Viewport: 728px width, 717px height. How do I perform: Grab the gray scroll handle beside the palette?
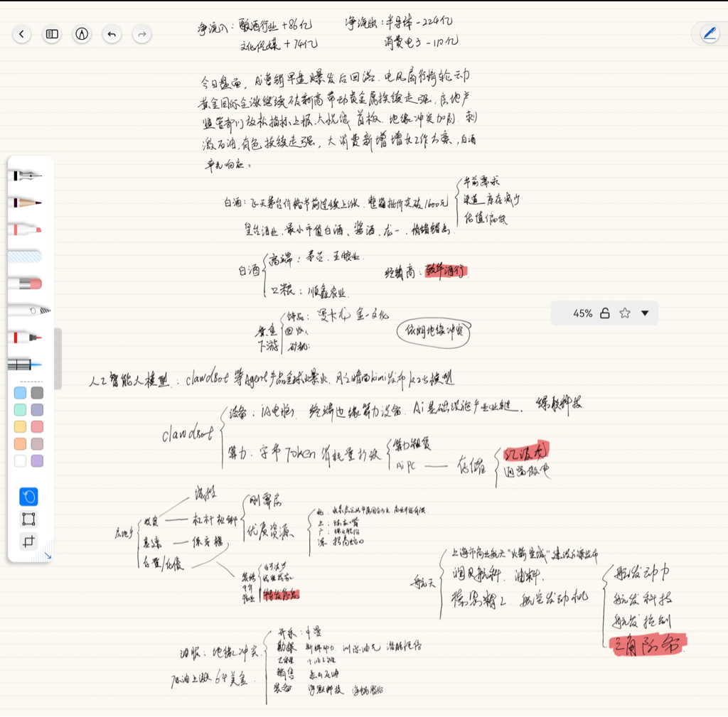58,359
